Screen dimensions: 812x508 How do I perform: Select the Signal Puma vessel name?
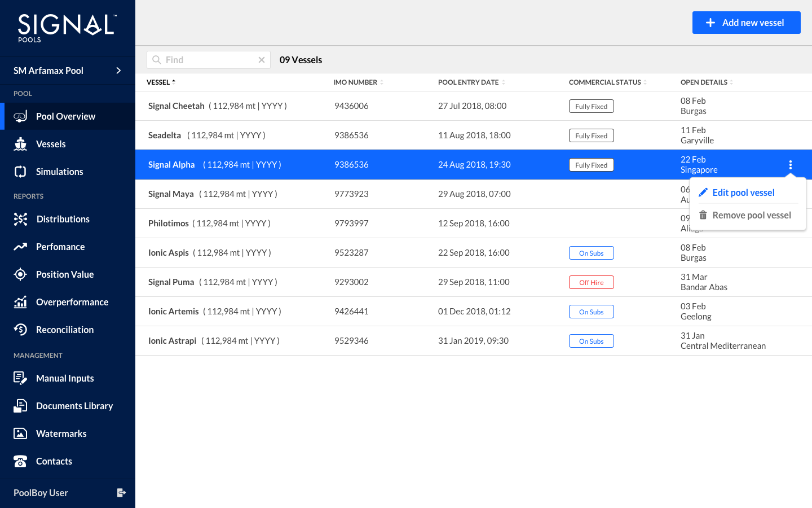(171, 282)
